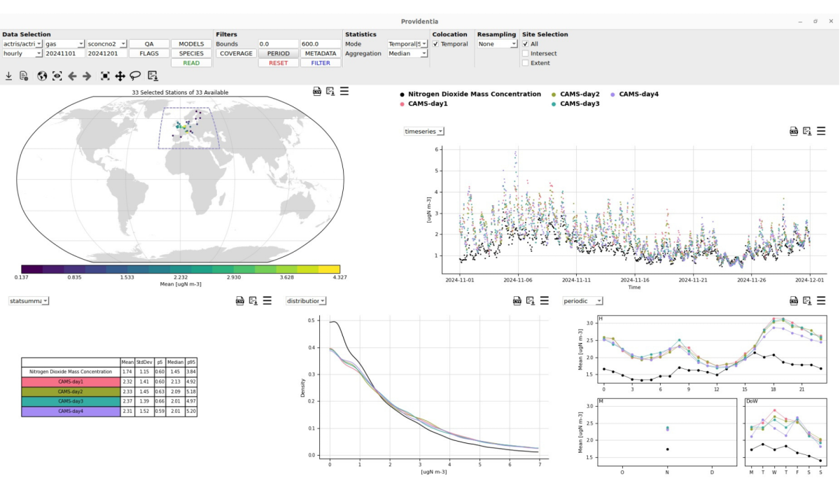Screen dimensions: 840x504
Task: Go back with the left arrow
Action: [72, 76]
